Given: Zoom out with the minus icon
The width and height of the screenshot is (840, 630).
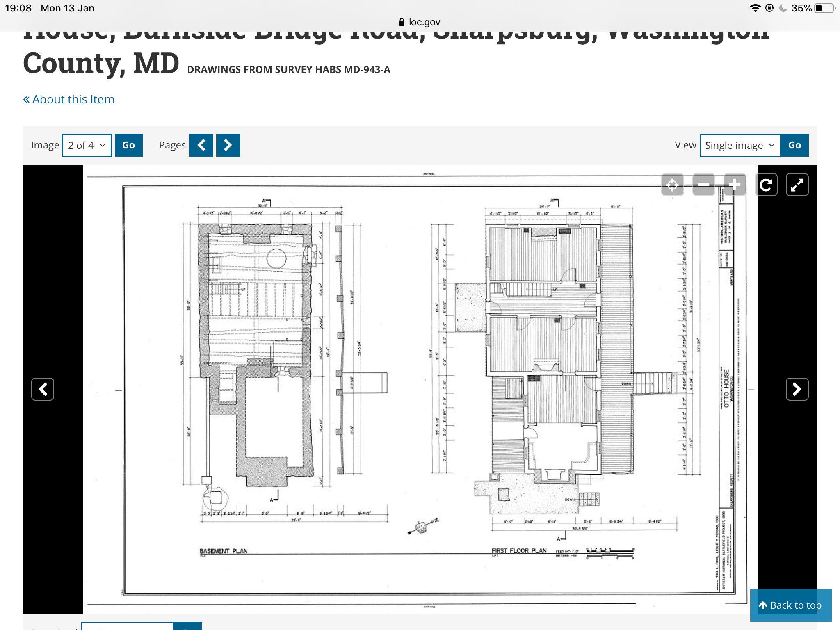Looking at the screenshot, I should [x=703, y=185].
